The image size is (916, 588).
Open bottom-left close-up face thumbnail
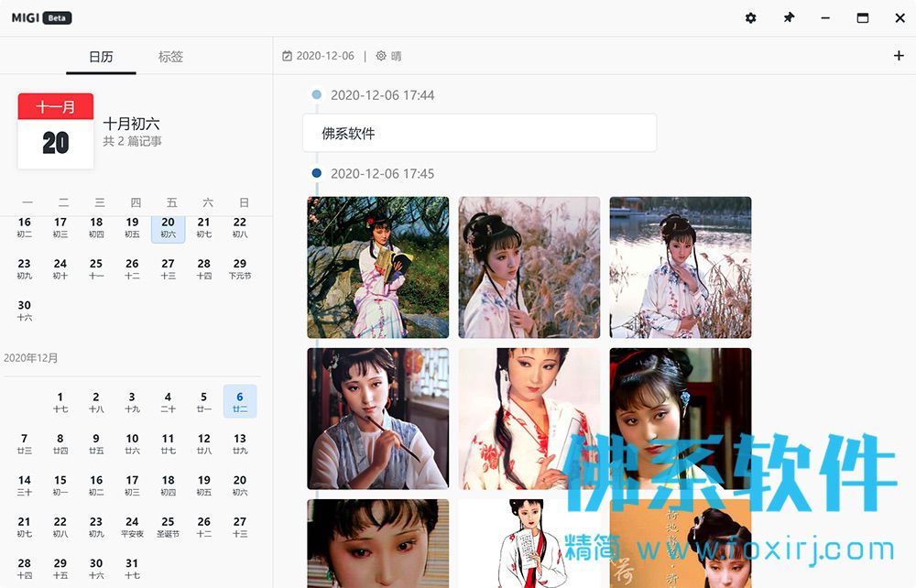point(378,544)
